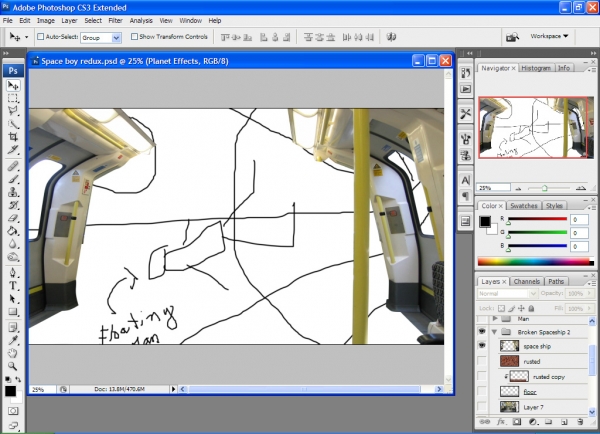Show the Layer 7 layer
Screen dimensions: 600x434
482,407
